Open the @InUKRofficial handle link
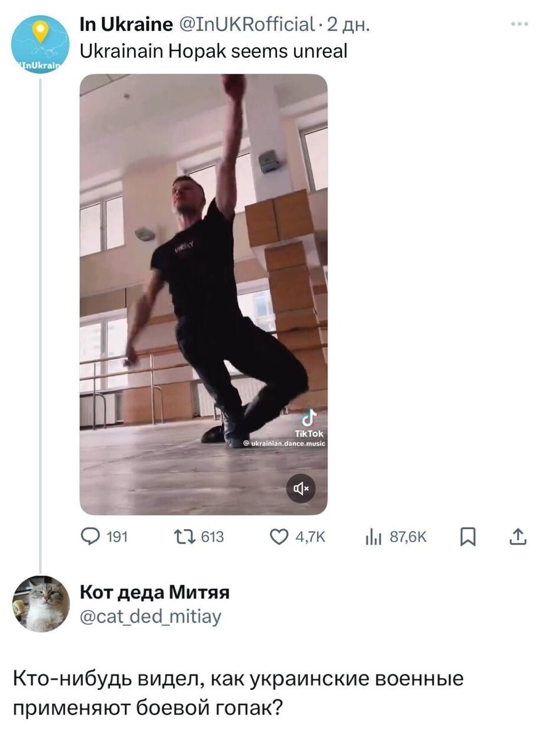 245,24
